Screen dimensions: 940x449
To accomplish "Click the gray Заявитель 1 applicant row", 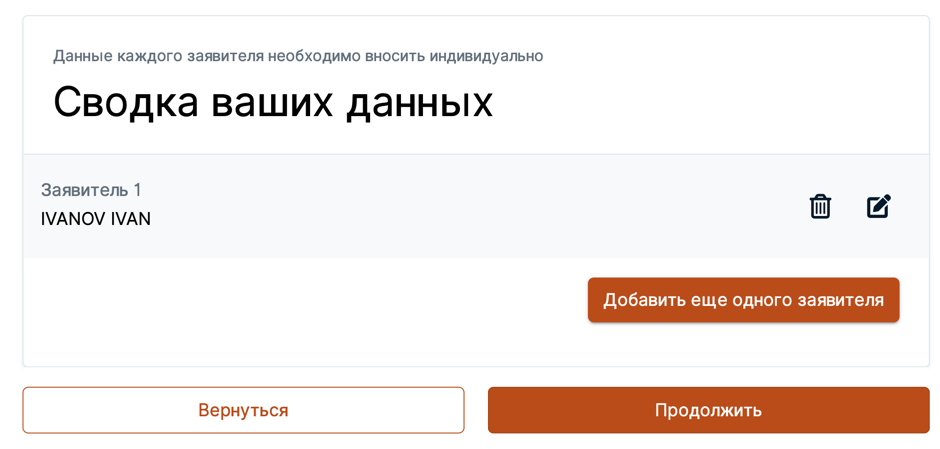I will 450,206.
